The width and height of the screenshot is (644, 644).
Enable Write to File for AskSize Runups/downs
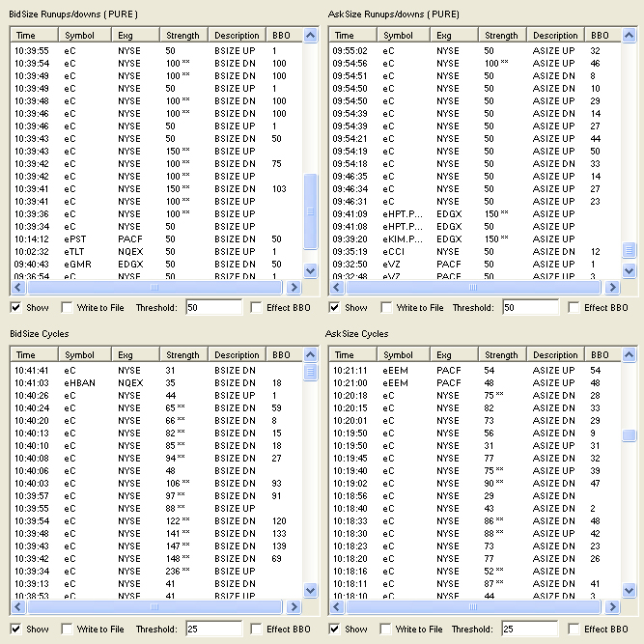click(x=386, y=307)
